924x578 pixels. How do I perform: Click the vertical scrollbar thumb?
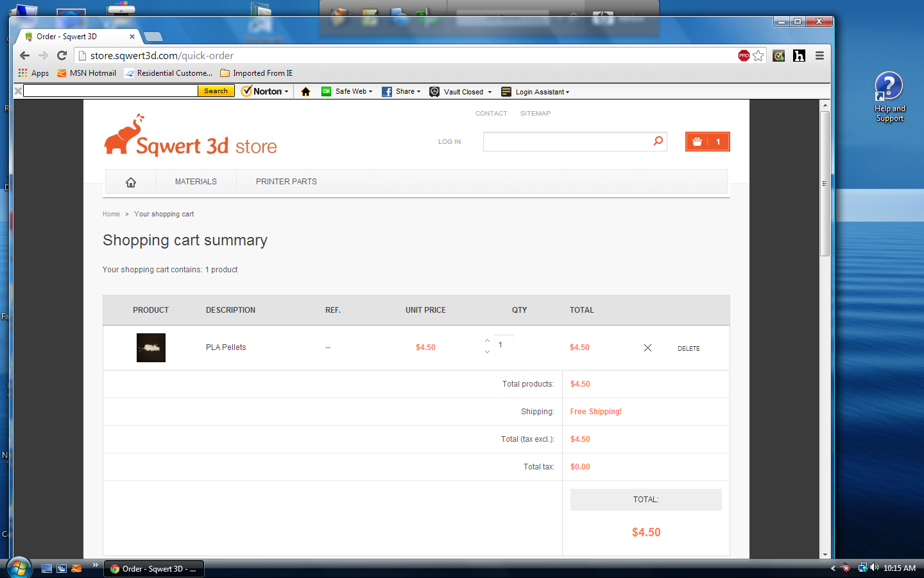[825, 184]
